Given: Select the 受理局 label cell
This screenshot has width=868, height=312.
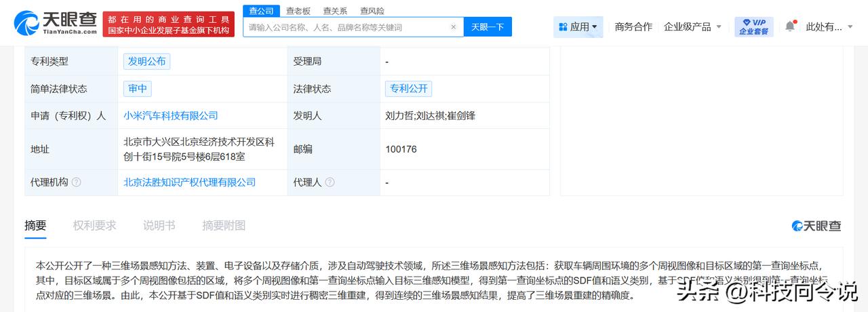Looking at the screenshot, I should coord(334,62).
